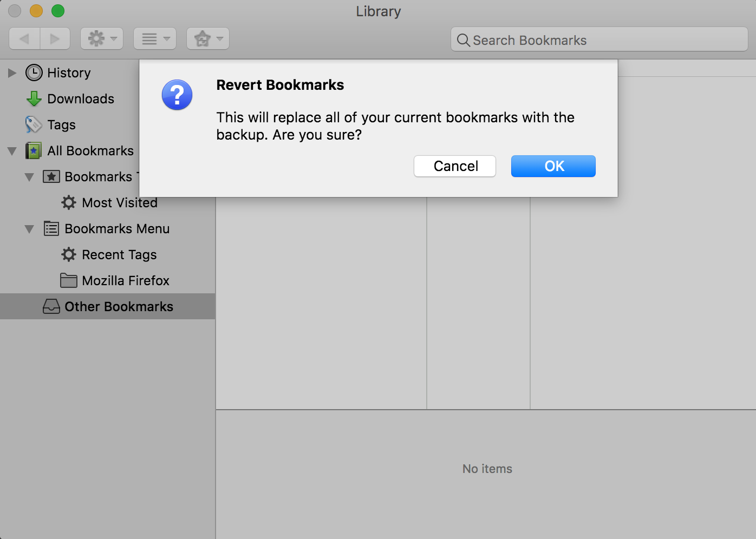This screenshot has width=756, height=539.
Task: Collapse the All Bookmarks tree
Action: click(12, 151)
